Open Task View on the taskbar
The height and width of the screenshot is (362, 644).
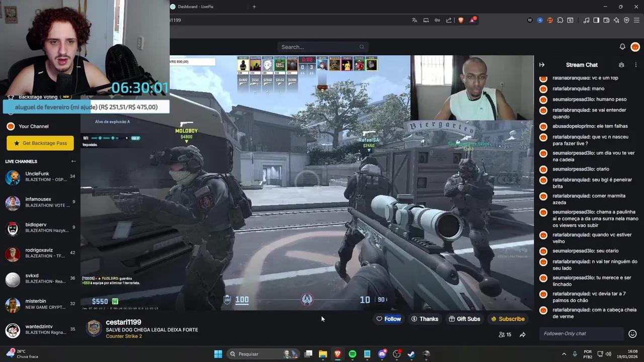[x=308, y=354]
